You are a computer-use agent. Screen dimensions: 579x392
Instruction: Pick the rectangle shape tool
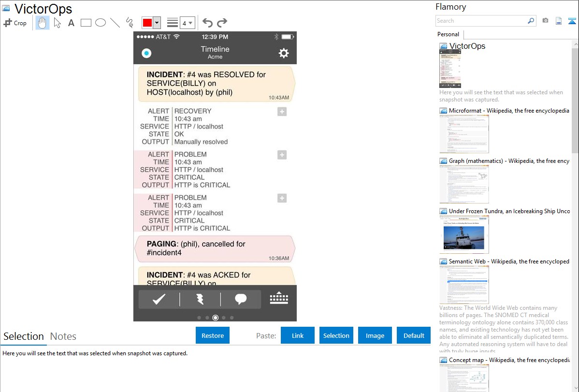(86, 23)
